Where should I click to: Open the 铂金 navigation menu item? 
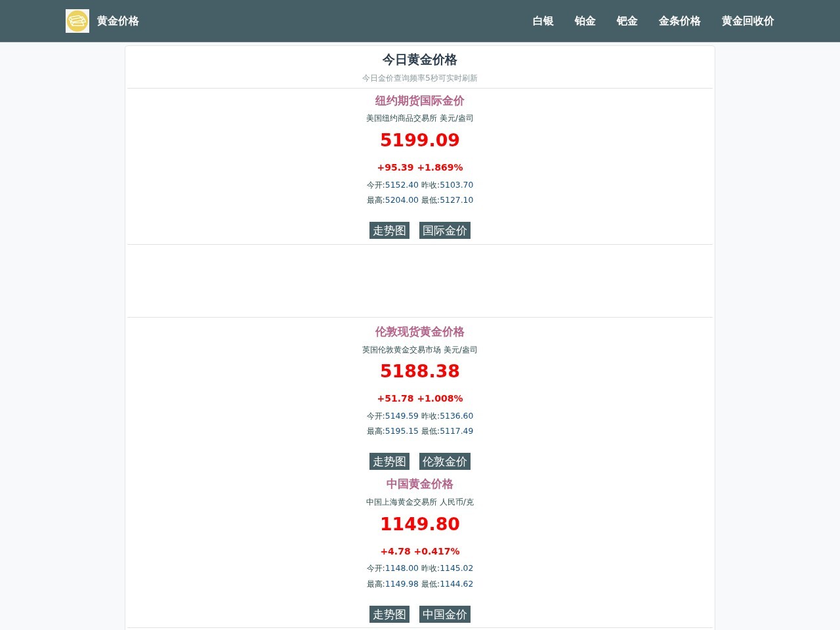[584, 21]
